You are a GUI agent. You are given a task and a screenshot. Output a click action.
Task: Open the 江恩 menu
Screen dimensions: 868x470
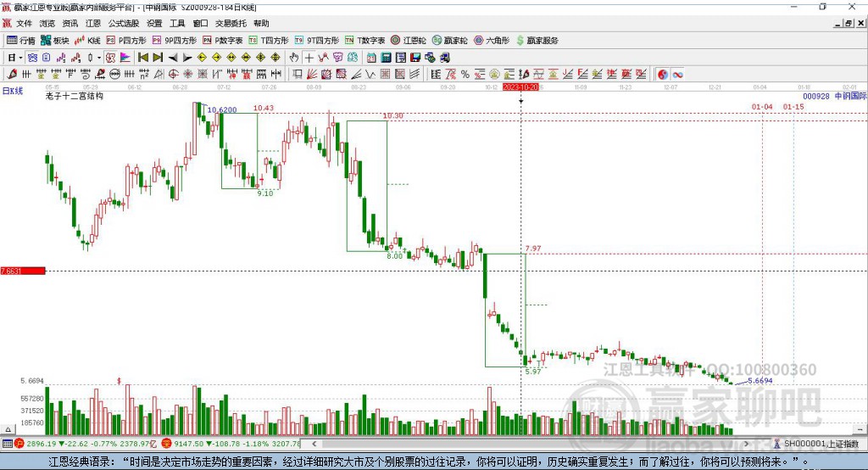click(93, 23)
